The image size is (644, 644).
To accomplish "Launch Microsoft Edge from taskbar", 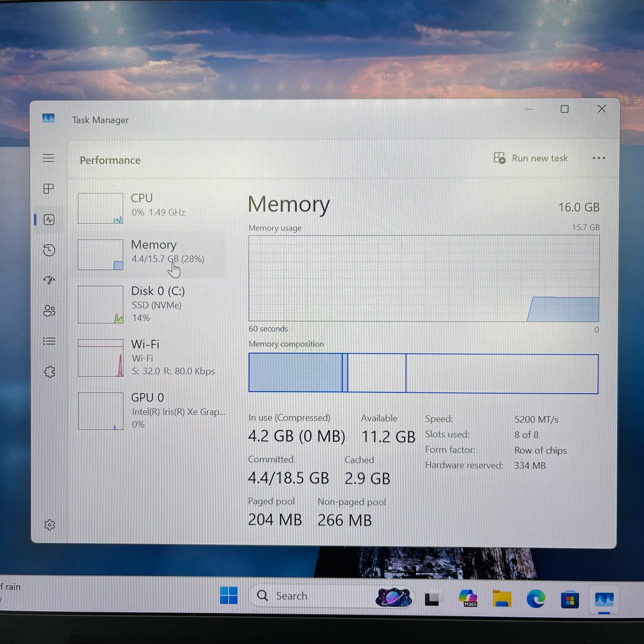I will (535, 599).
